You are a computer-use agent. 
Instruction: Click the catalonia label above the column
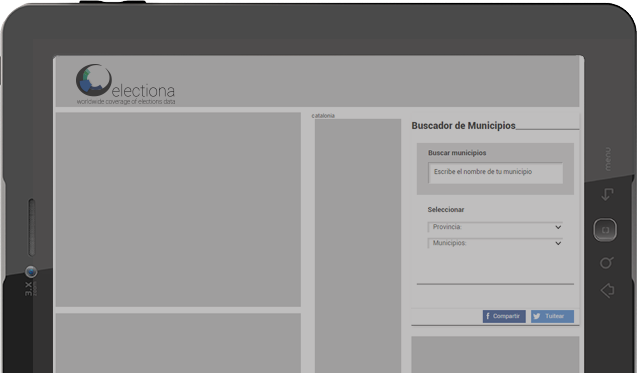pyautogui.click(x=323, y=116)
